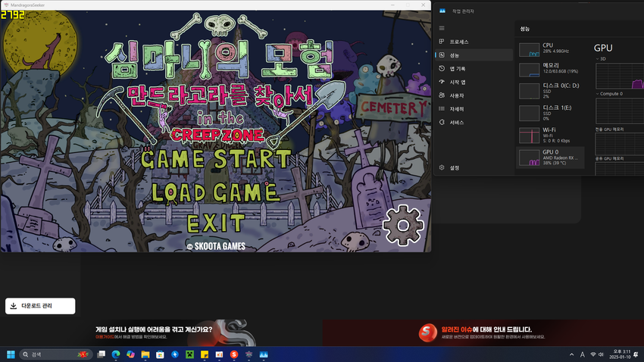Open the Compute 0 graph dropdown

tap(609, 94)
